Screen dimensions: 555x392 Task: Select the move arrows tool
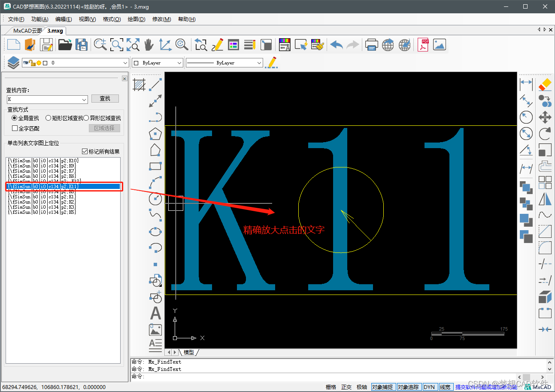tap(545, 117)
